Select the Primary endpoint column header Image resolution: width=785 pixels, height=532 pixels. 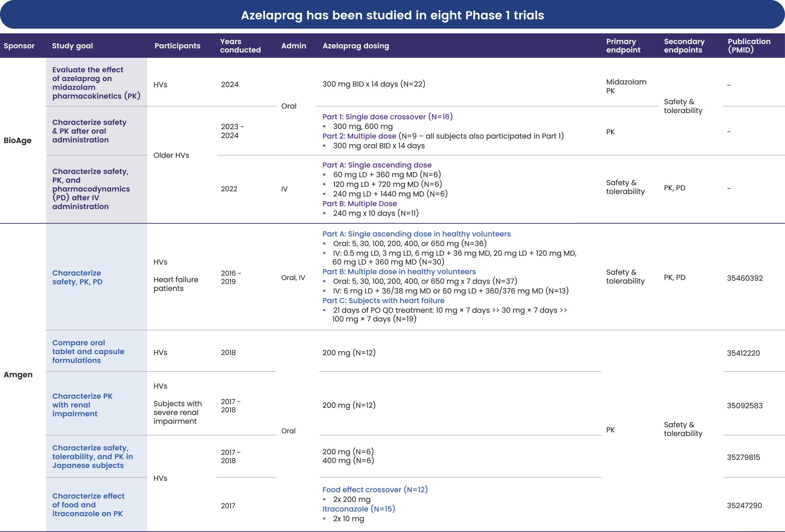coord(623,46)
